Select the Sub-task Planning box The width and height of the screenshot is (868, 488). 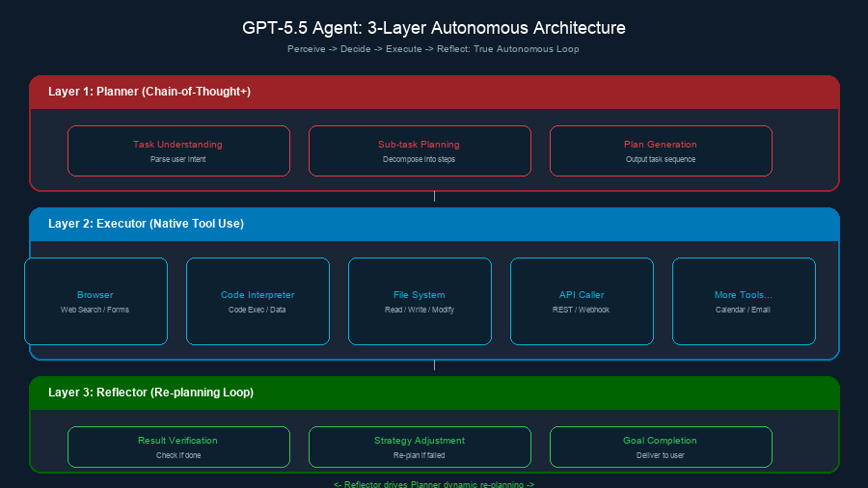coord(420,151)
